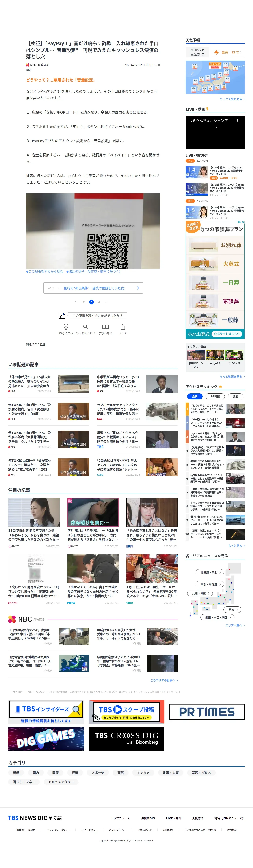
Task: Open the TBSインサイダーズ banner
Action: 46,711
